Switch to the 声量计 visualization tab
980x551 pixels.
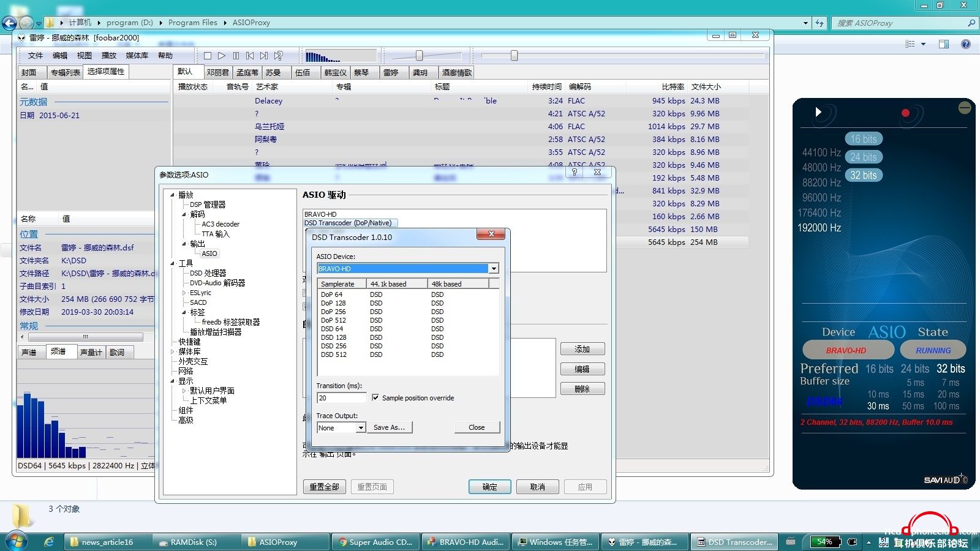point(91,352)
